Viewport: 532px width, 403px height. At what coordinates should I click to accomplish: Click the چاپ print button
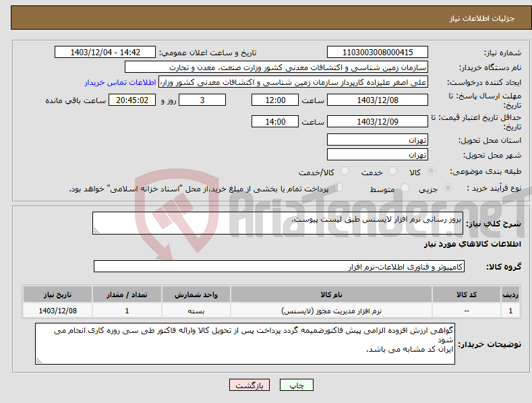click(x=297, y=385)
